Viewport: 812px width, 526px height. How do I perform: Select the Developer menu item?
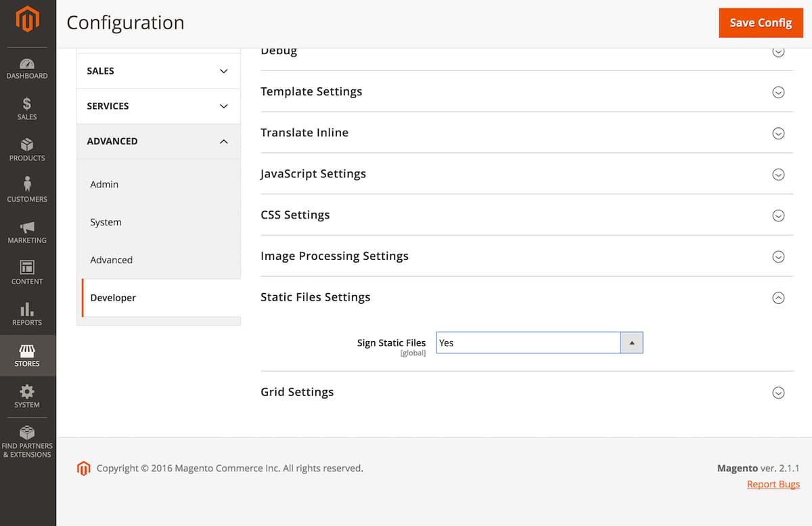(113, 297)
